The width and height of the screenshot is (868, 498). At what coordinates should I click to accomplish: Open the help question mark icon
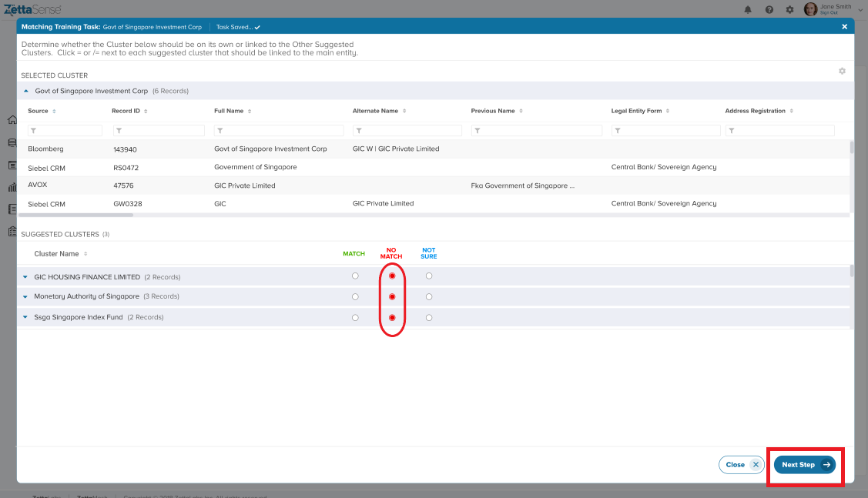click(x=769, y=9)
